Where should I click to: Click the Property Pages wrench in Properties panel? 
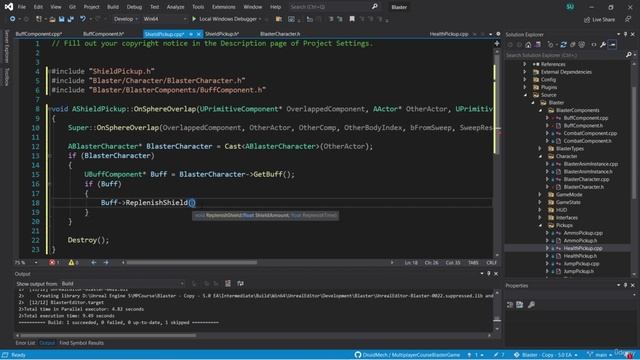[x=531, y=304]
